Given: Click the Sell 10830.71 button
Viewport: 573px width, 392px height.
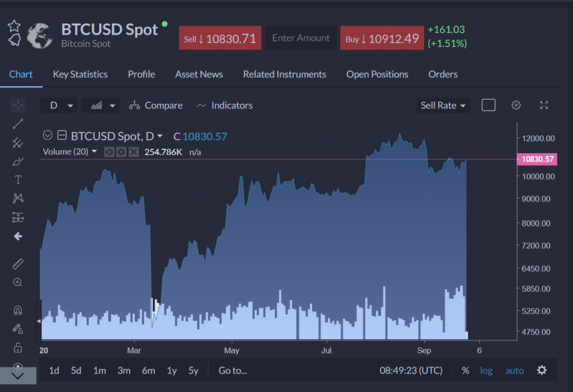Looking at the screenshot, I should (x=220, y=38).
